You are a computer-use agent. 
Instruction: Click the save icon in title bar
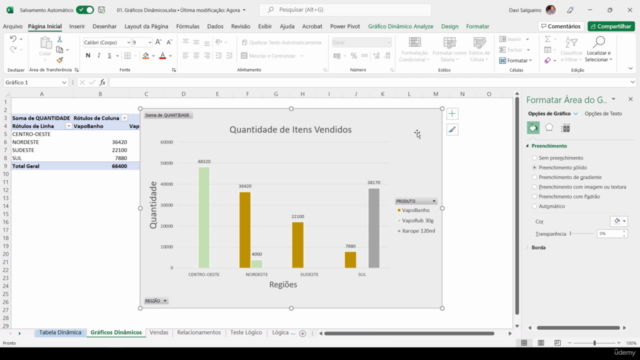tap(102, 10)
